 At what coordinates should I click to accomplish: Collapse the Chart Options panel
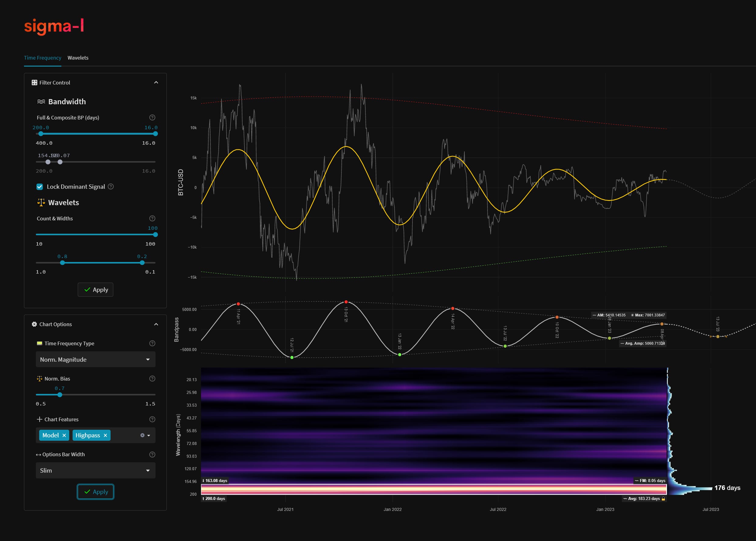coord(156,324)
